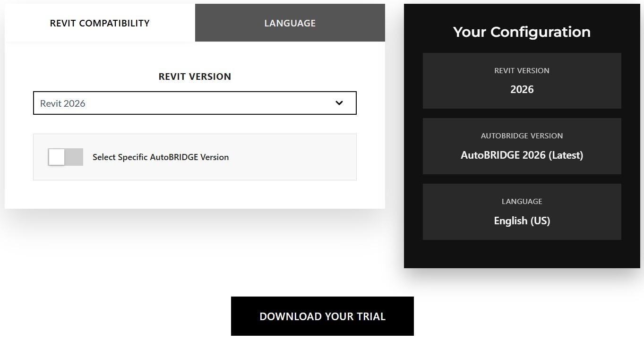Enable Select Specific AutoBRIDGE Version
Screen dimensions: 644x340
pos(64,157)
